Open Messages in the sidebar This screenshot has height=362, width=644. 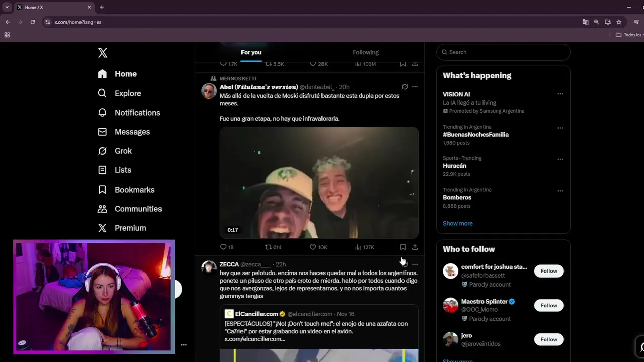coord(124,132)
